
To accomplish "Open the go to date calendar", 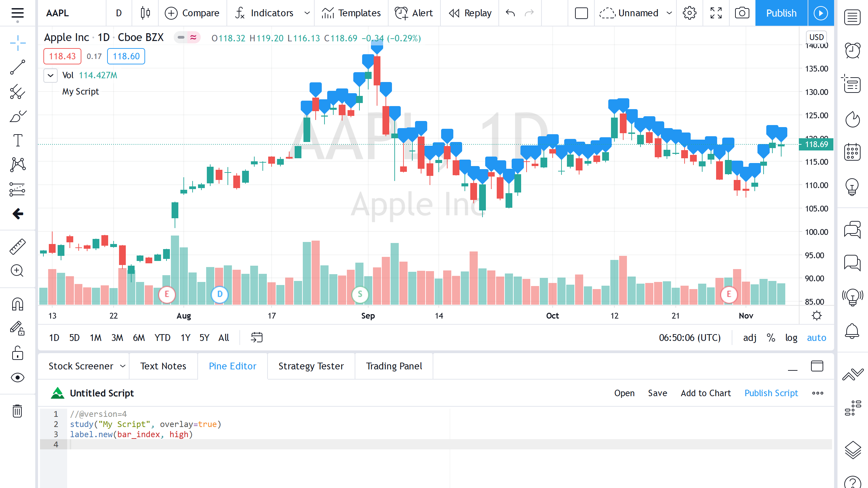I will (257, 338).
